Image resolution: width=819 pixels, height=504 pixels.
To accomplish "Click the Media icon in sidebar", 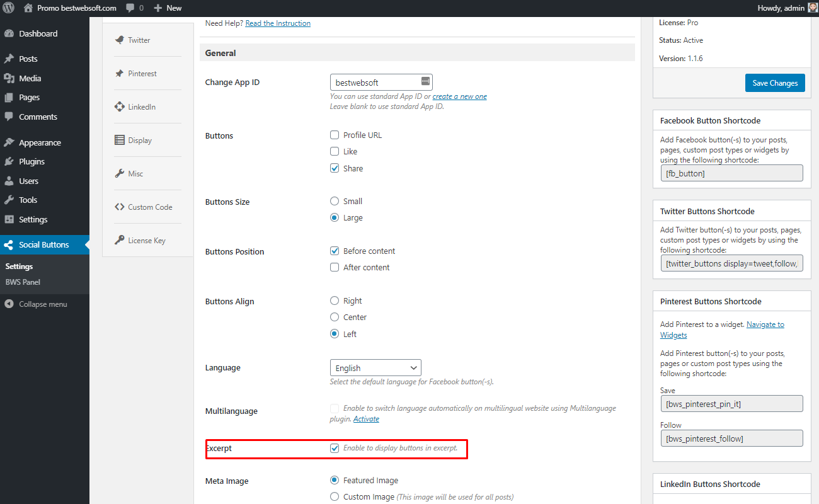I will tap(9, 78).
